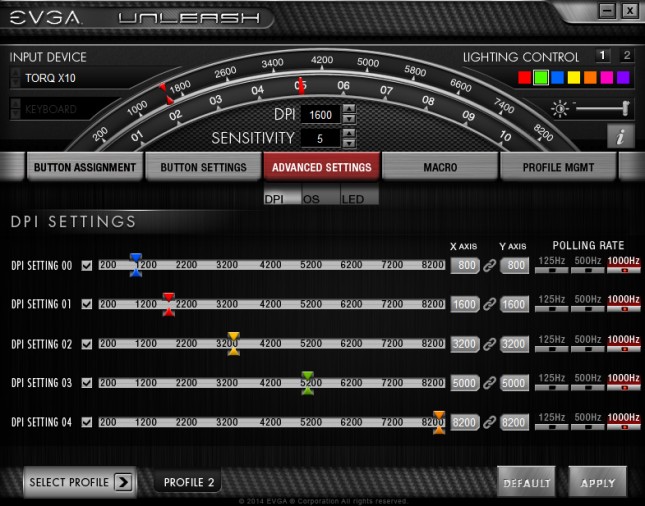The width and height of the screenshot is (645, 506).
Task: Click blue slider marker on DPI Setting 00
Action: point(136,265)
